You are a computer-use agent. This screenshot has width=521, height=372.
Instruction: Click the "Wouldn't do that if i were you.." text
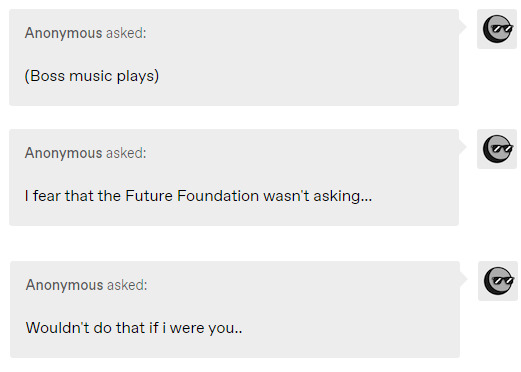134,328
